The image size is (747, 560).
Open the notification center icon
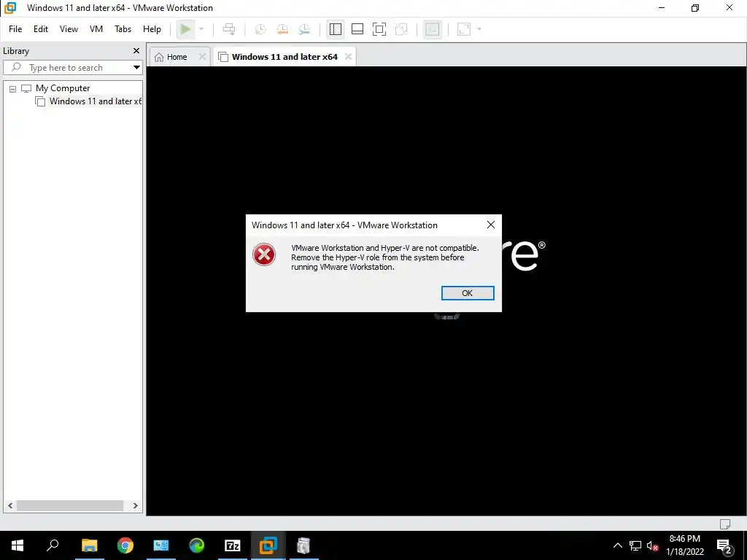(724, 546)
